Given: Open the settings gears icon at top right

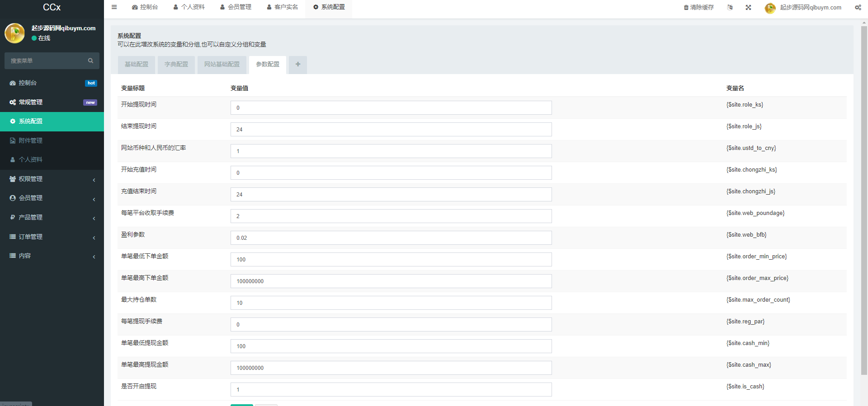Looking at the screenshot, I should (x=858, y=7).
